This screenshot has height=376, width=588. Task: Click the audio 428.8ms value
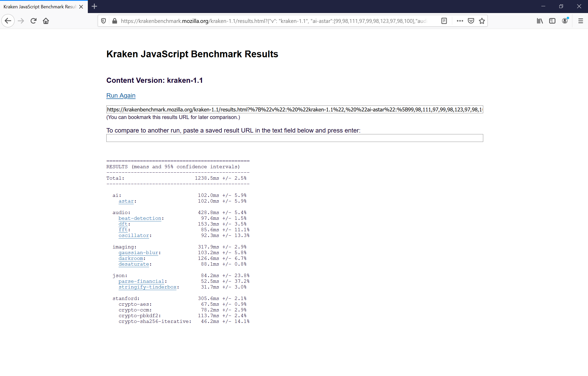pyautogui.click(x=209, y=212)
